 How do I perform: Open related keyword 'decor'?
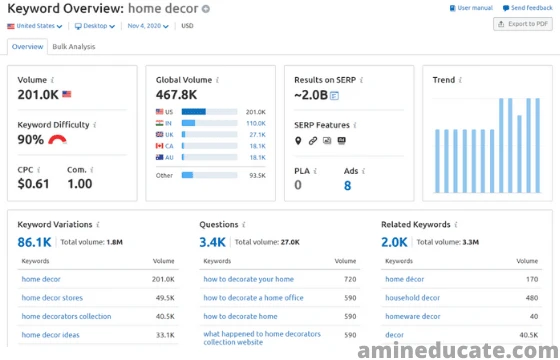pos(394,335)
